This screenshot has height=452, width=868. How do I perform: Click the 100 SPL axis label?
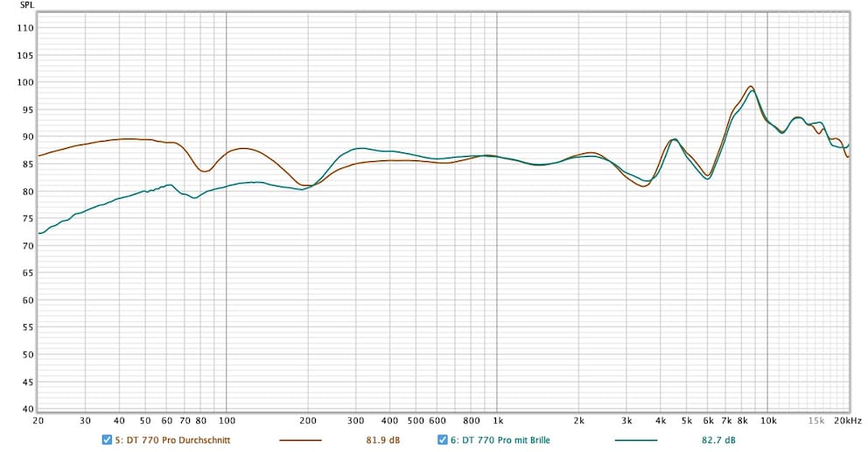coord(26,82)
